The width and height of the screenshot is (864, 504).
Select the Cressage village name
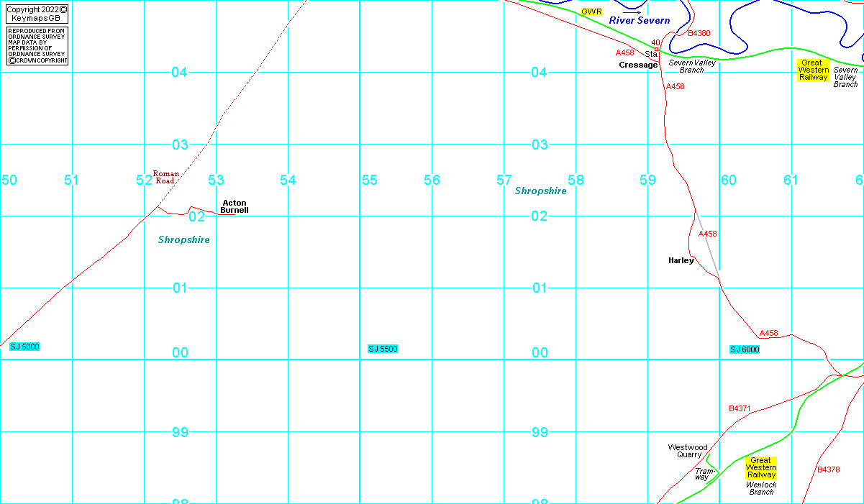(638, 65)
